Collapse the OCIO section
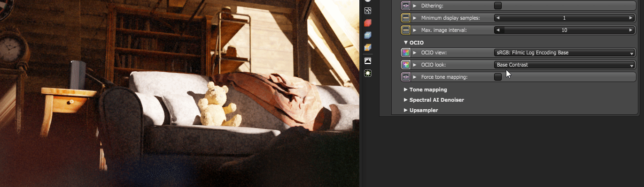 click(x=406, y=42)
